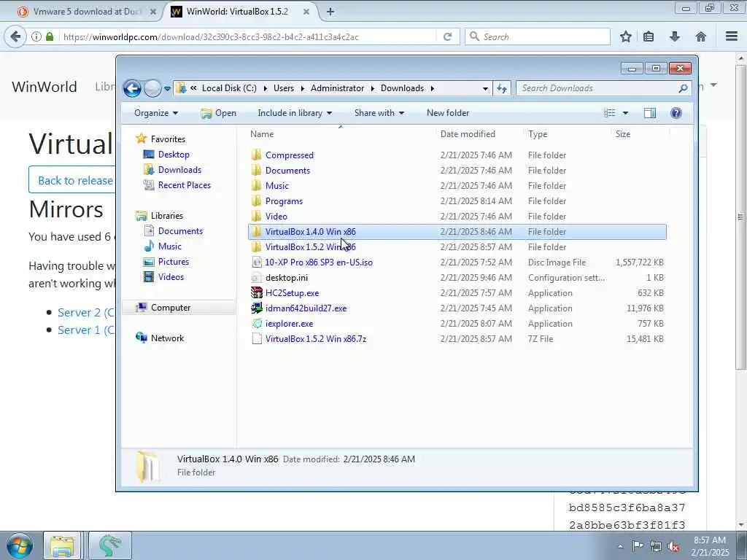Switch to WinWorld VirtualBox 1.5.2 tab

pyautogui.click(x=239, y=12)
